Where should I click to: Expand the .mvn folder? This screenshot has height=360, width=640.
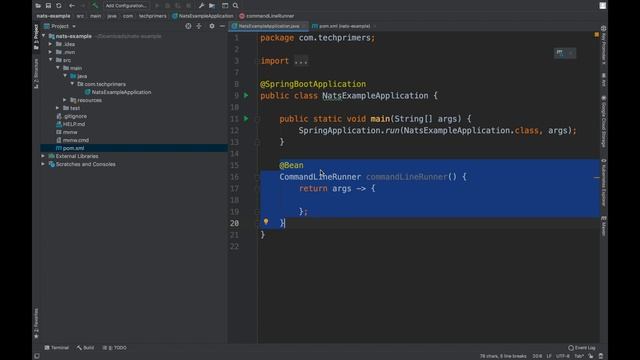(x=51, y=52)
